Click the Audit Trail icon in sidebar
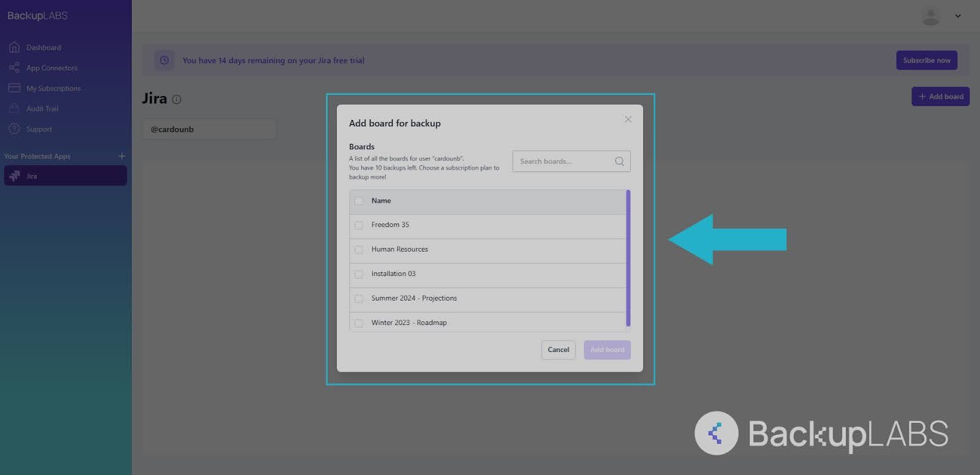This screenshot has height=475, width=980. pyautogui.click(x=14, y=108)
